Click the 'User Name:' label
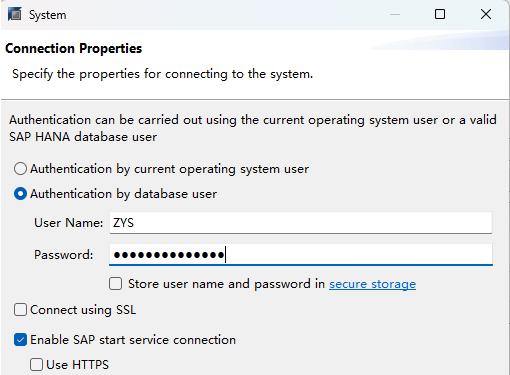 (x=69, y=223)
